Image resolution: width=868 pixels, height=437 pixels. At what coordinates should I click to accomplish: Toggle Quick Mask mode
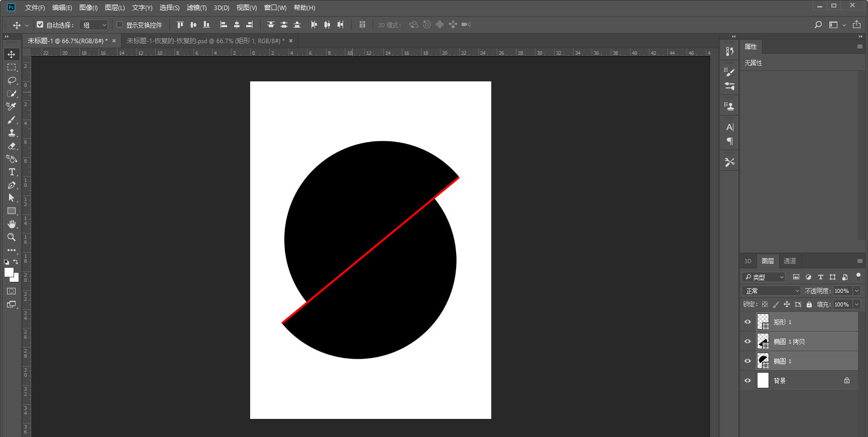[12, 291]
